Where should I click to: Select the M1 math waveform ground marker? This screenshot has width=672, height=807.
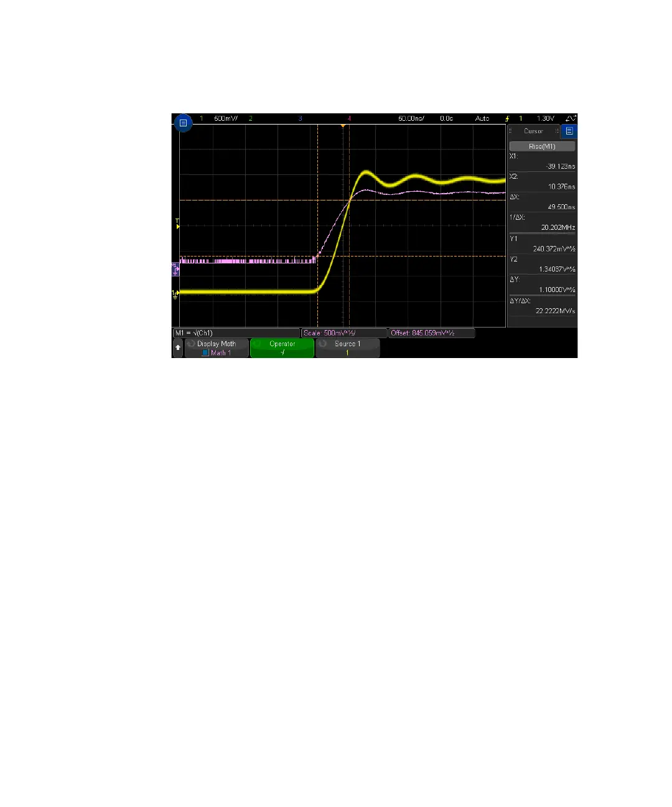point(175,269)
